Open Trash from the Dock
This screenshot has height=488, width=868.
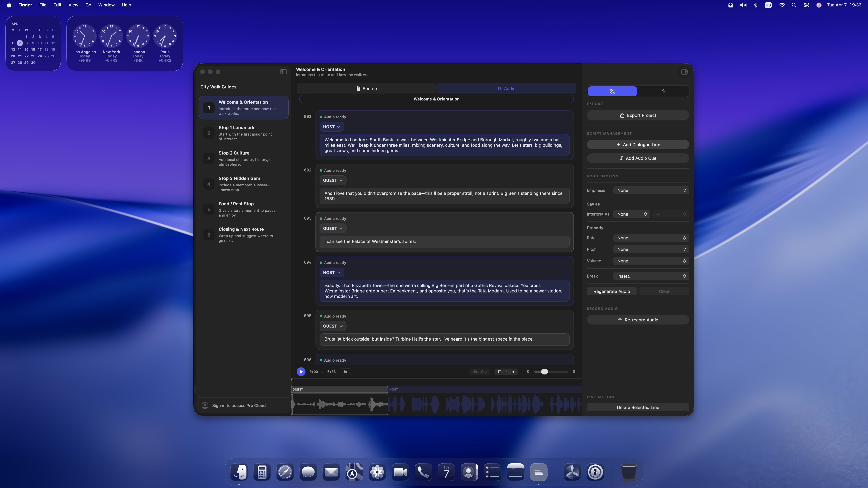pos(628,472)
